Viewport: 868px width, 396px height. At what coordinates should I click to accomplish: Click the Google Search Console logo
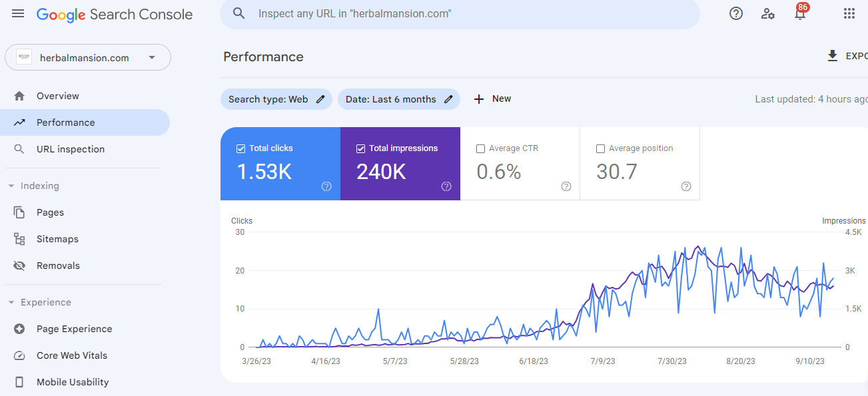coord(115,15)
